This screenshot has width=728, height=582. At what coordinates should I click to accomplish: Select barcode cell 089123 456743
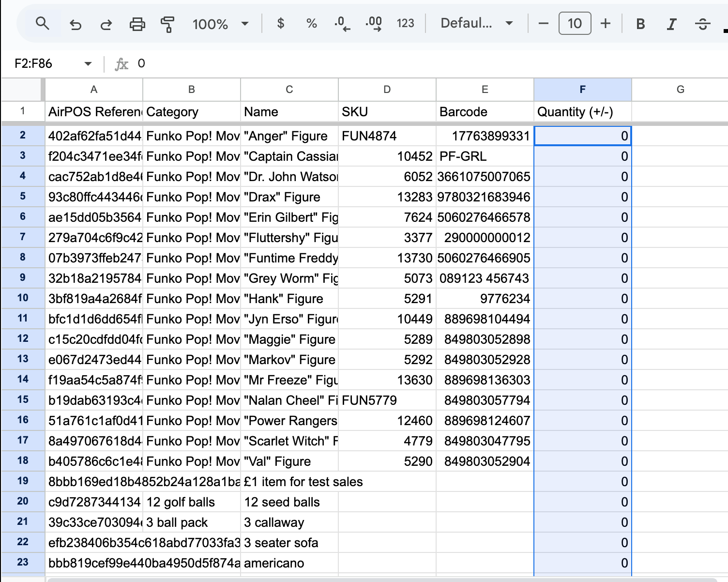[x=485, y=278]
